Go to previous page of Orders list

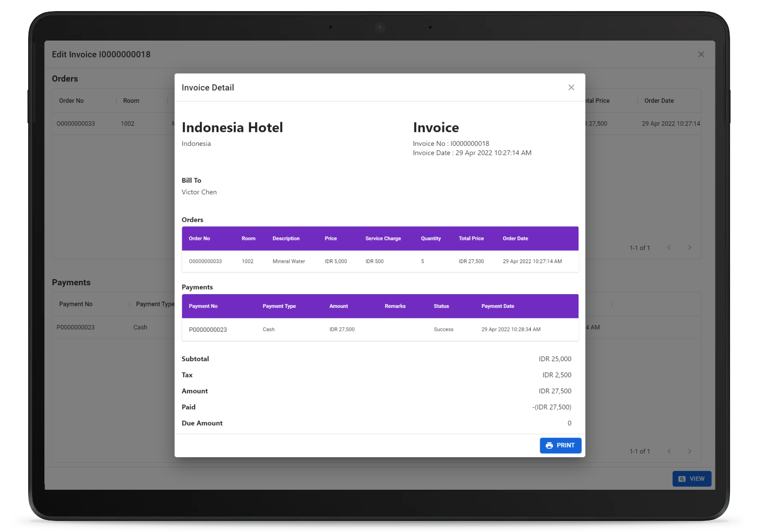click(x=669, y=248)
